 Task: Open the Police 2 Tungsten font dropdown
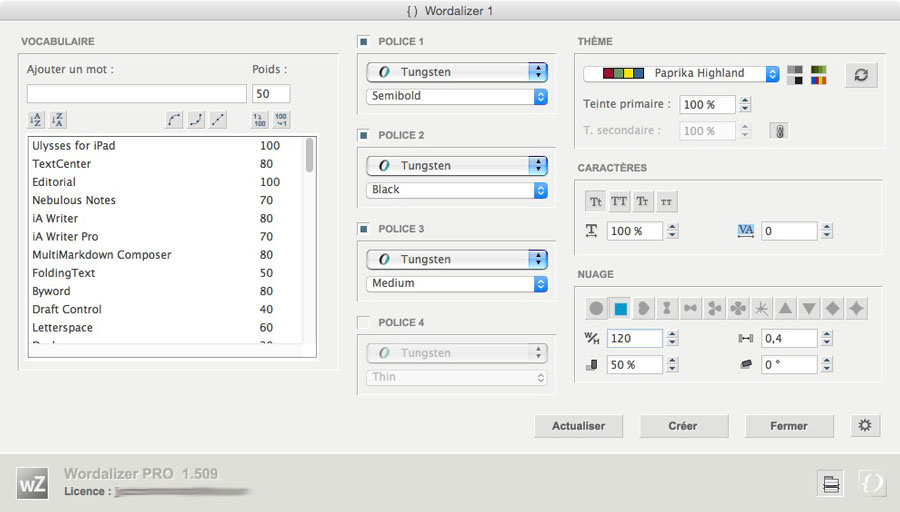[x=457, y=165]
